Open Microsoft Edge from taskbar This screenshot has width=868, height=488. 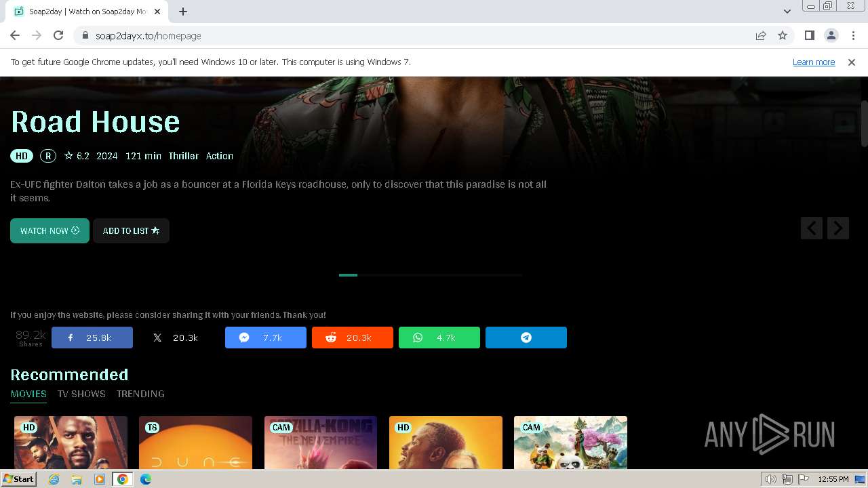tap(146, 479)
